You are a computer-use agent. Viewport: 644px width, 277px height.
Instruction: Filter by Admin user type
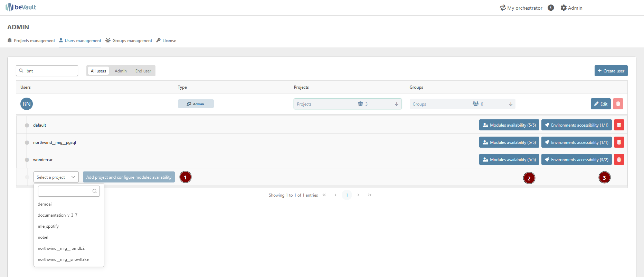point(121,71)
